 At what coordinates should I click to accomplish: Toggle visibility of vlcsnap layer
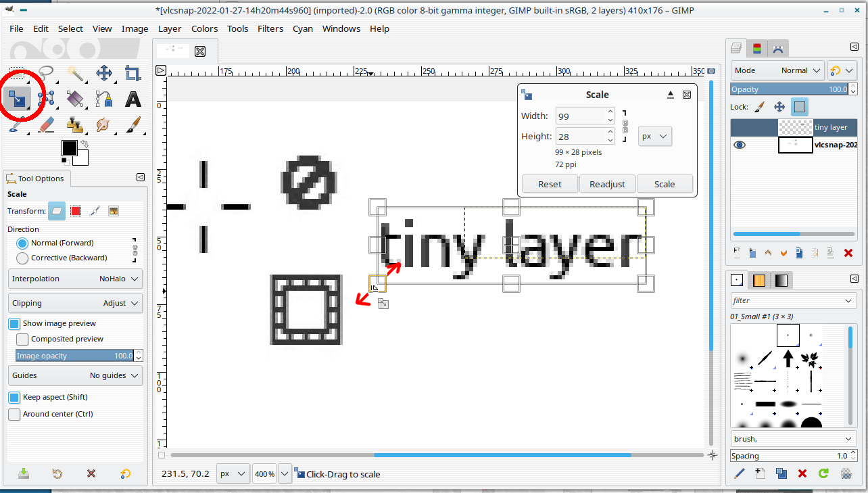point(740,145)
